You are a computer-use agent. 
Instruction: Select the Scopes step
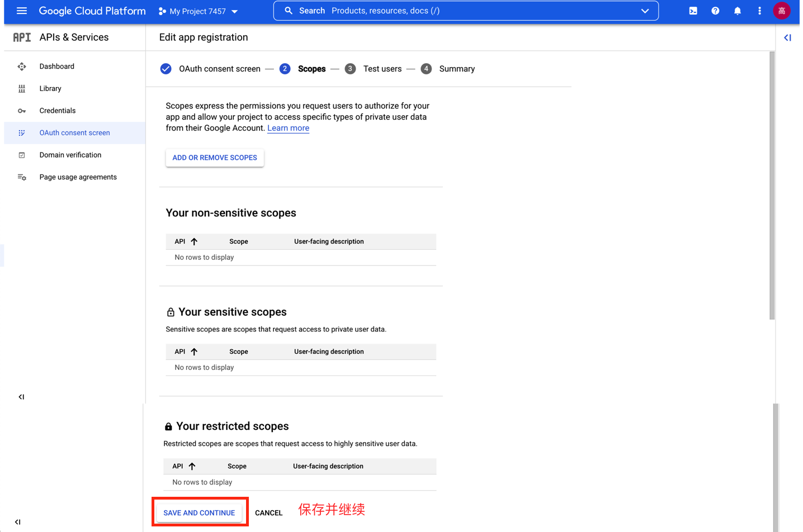311,69
